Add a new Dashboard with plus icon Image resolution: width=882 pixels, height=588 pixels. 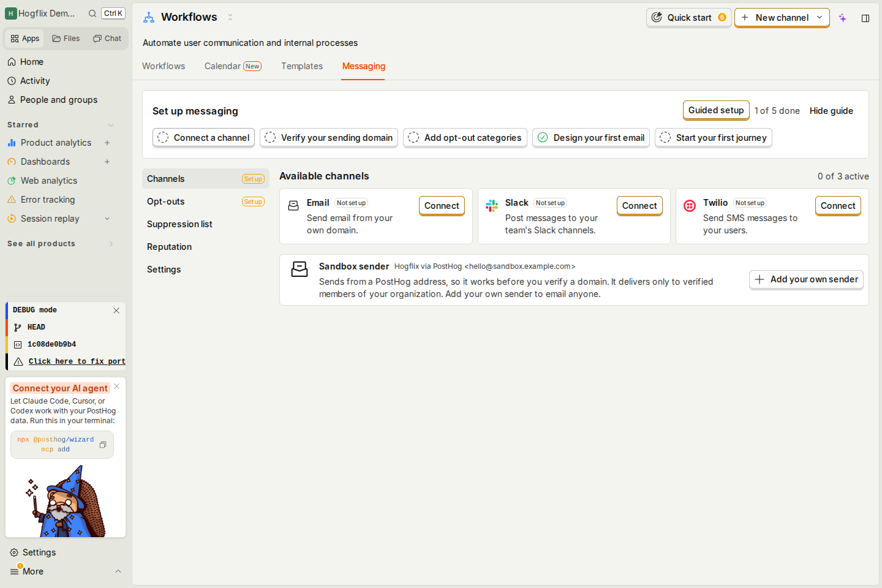pos(107,162)
